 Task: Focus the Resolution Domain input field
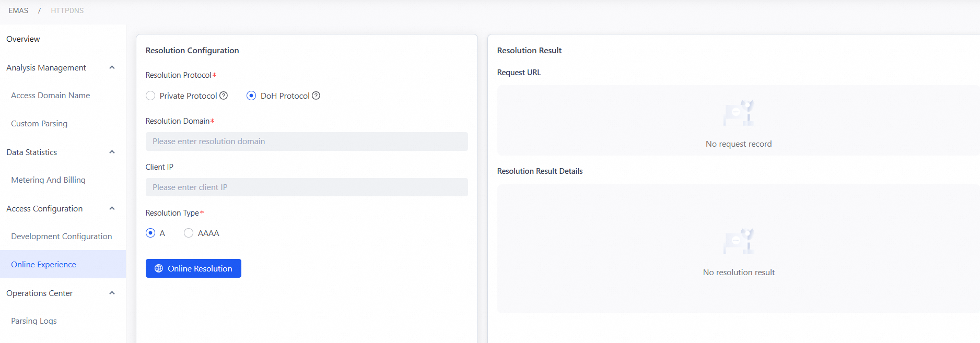[x=307, y=141]
